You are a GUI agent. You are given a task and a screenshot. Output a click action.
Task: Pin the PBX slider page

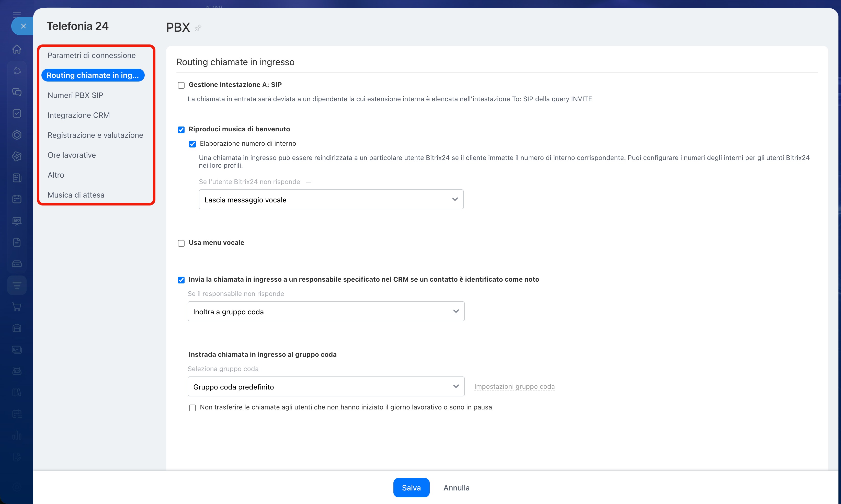(198, 28)
